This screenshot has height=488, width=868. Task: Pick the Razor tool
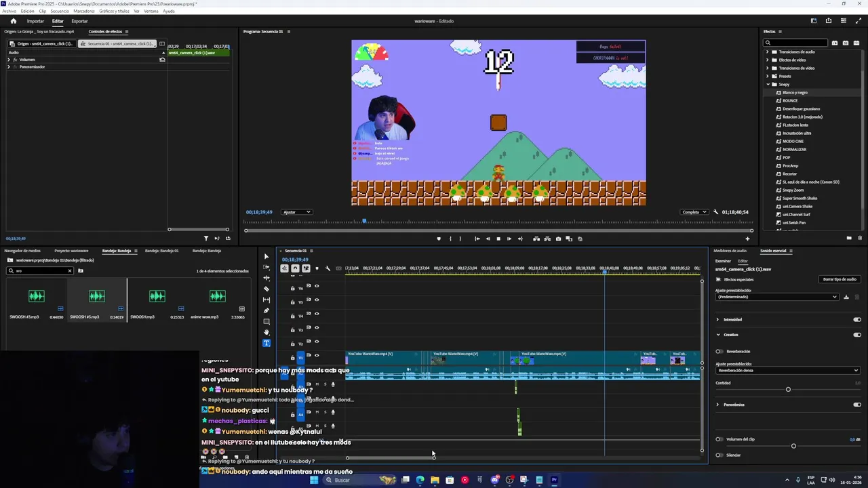coord(266,289)
